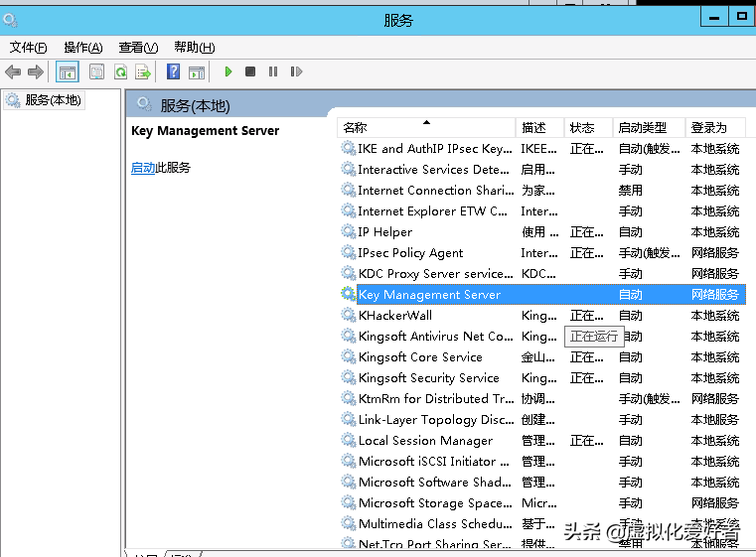This screenshot has height=557, width=756.
Task: Select Link-Layer Topology Discovery service
Action: tap(542, 420)
